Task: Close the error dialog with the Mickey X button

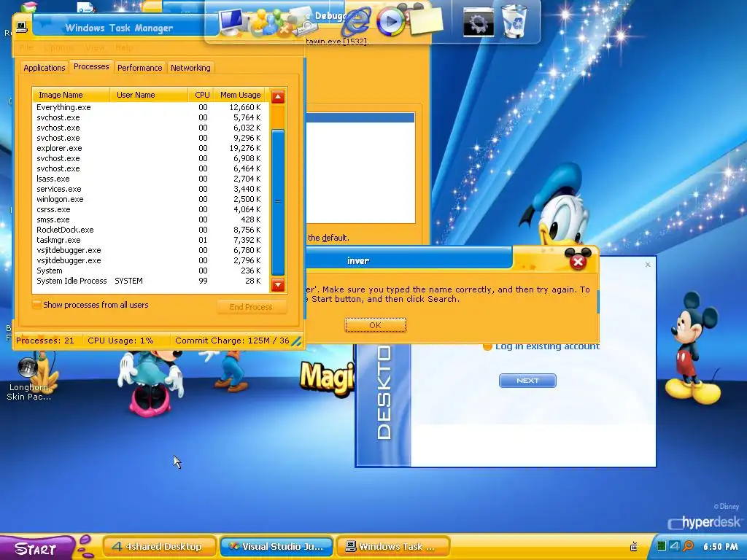Action: 578,261
